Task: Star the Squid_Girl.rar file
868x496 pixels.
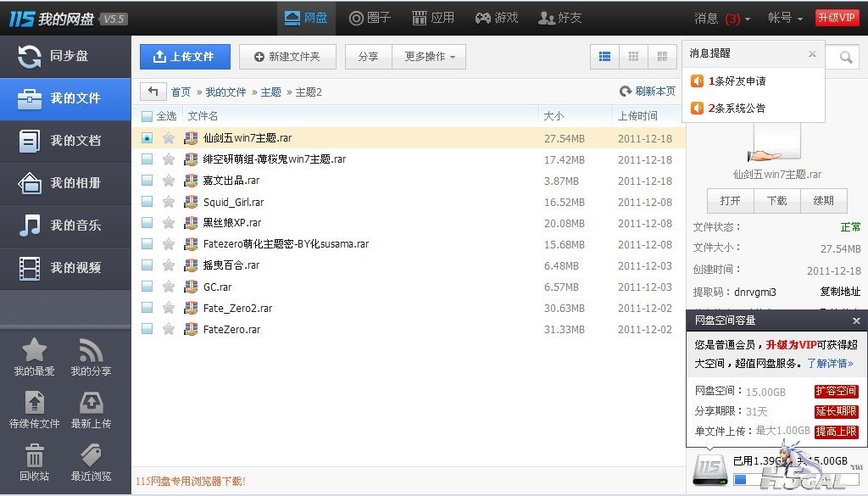Action: pos(169,202)
